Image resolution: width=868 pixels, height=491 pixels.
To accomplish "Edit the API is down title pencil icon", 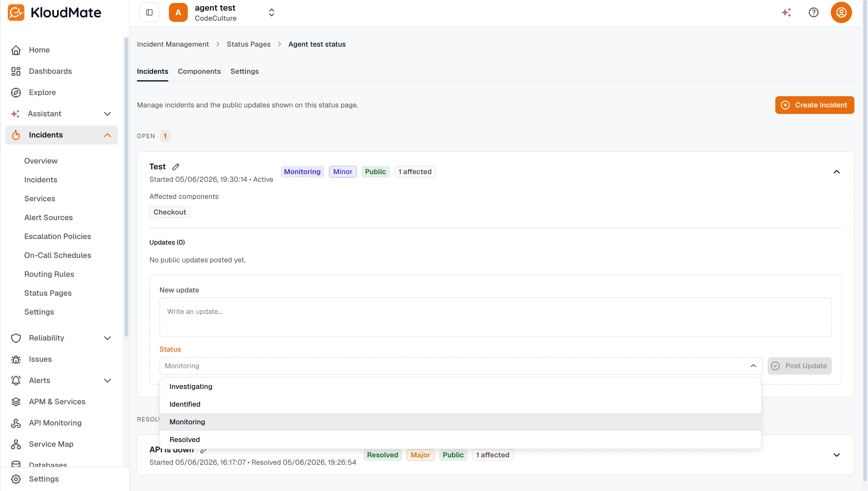I will point(203,450).
